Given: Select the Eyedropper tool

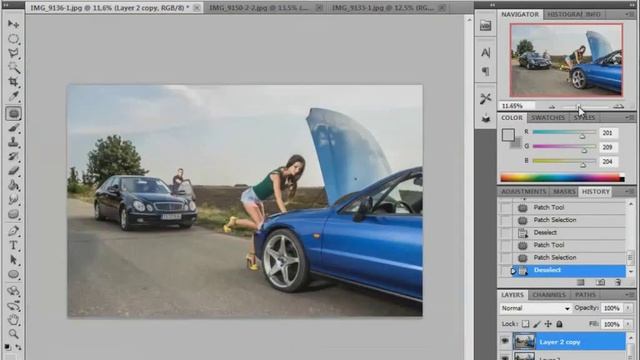Looking at the screenshot, I should [13, 97].
